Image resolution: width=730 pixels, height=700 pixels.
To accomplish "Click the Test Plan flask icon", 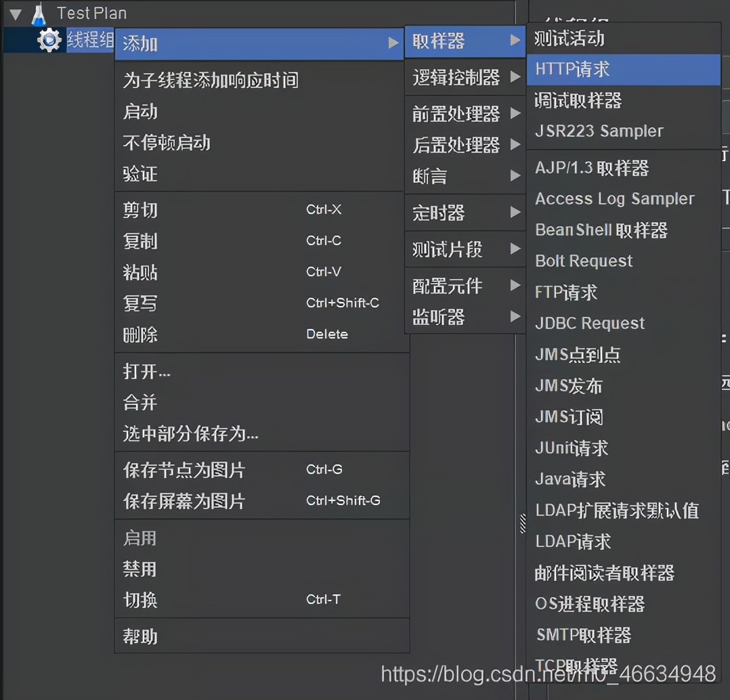I will tap(39, 12).
